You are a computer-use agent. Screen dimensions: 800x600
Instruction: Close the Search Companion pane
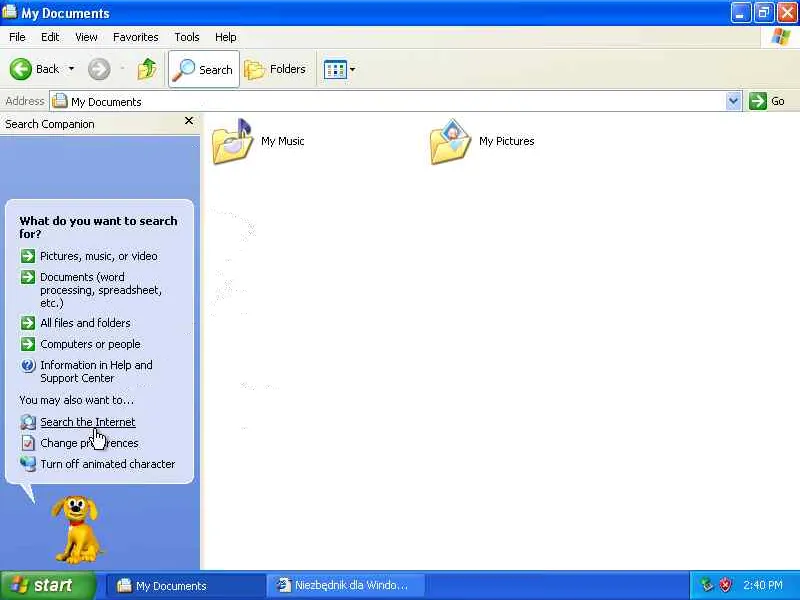pos(189,121)
